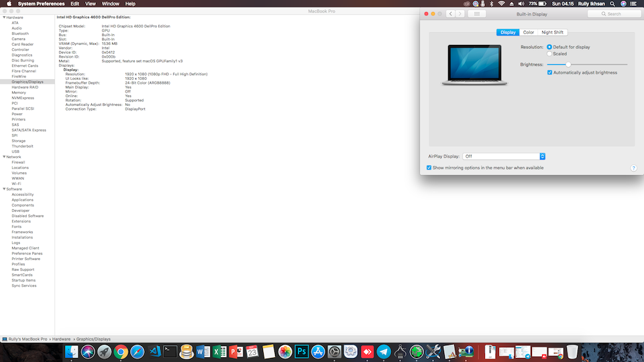Open Google Chrome from the dock
The image size is (644, 362).
click(121, 352)
